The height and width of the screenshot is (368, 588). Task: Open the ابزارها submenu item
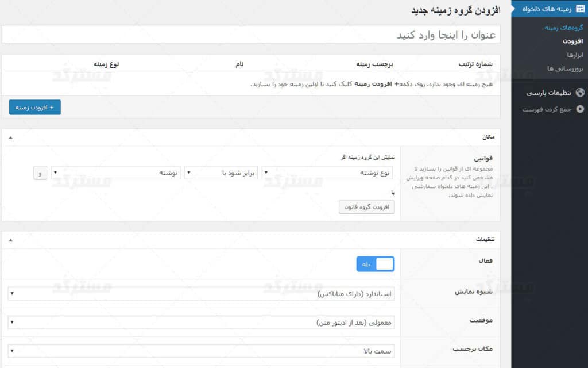[x=575, y=55]
